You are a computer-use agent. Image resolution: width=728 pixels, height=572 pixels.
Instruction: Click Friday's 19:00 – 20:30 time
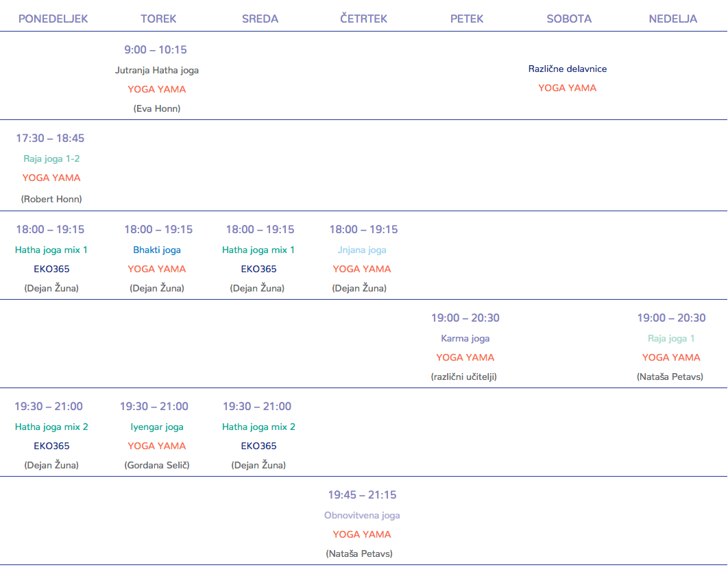(x=465, y=318)
